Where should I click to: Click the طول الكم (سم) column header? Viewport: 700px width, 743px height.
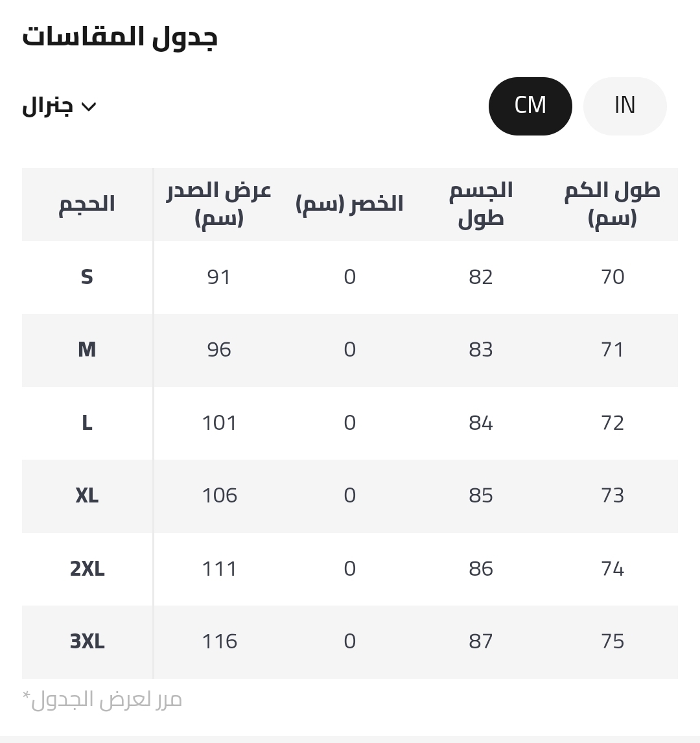tap(612, 204)
